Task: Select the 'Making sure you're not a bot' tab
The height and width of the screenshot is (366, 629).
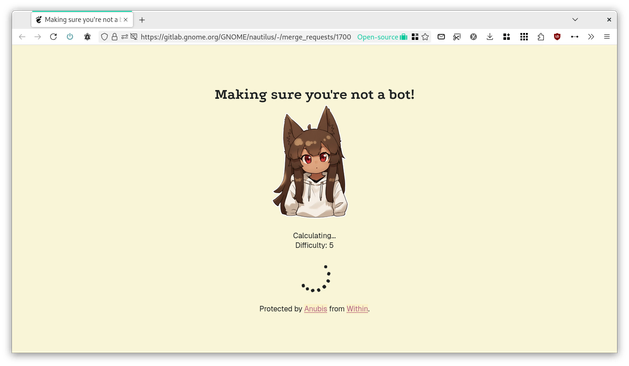Action: [x=82, y=19]
